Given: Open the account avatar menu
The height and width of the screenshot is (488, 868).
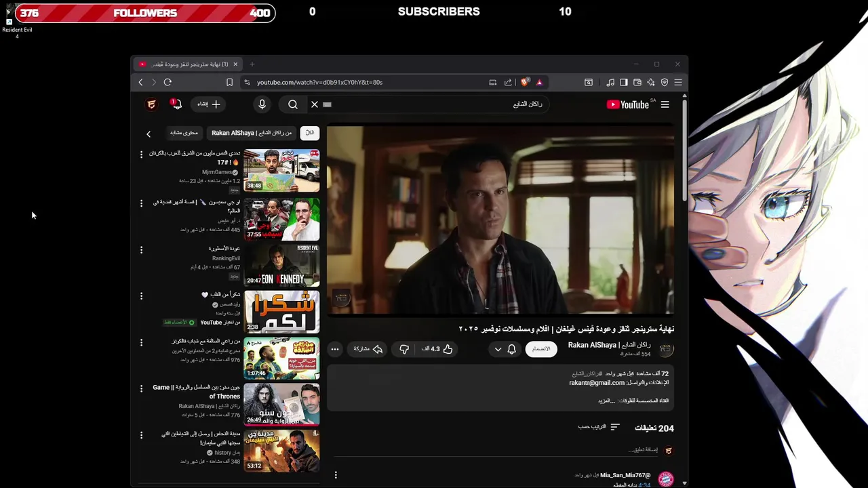Looking at the screenshot, I should 152,104.
